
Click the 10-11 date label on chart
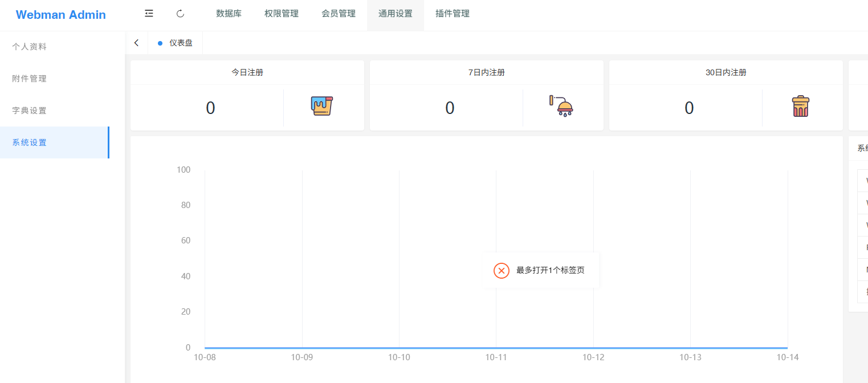click(496, 357)
